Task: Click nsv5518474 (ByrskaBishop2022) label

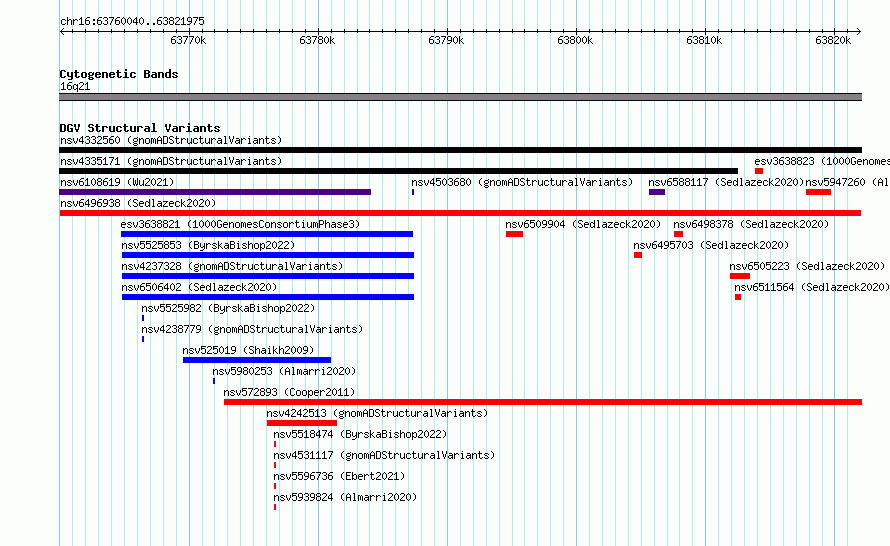Action: pyautogui.click(x=360, y=434)
